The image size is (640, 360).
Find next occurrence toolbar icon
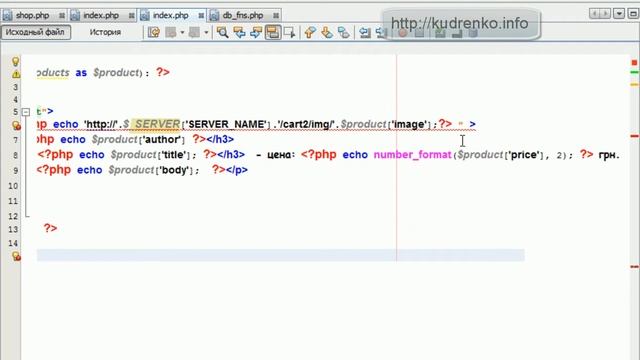(x=256, y=32)
